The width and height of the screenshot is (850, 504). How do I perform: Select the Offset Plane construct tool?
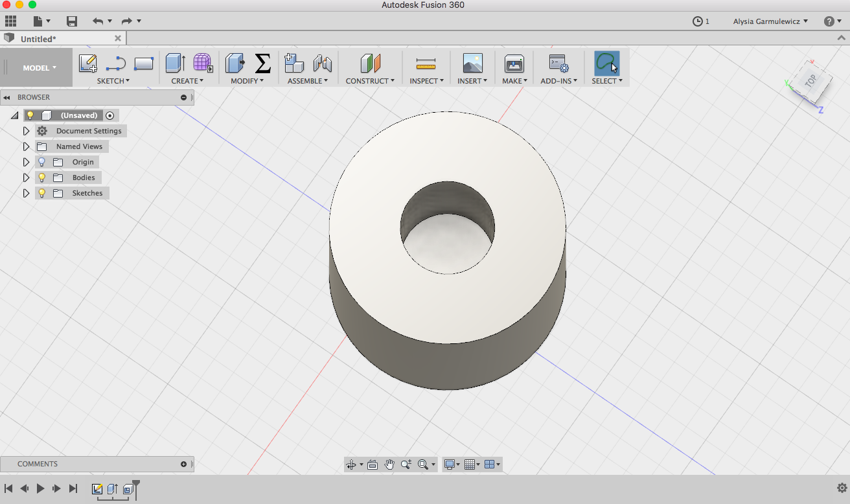point(371,63)
